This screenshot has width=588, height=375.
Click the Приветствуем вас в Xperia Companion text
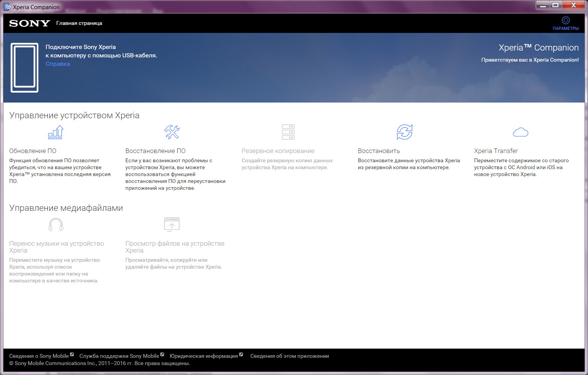(x=530, y=60)
